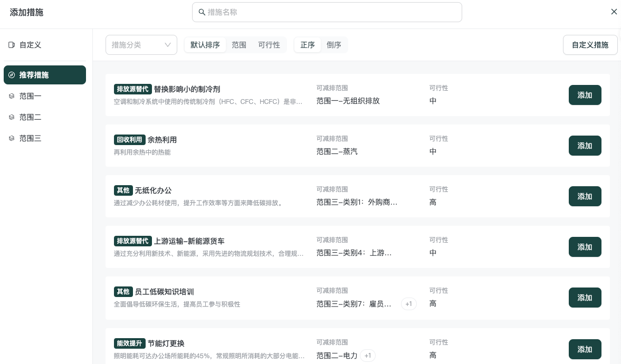Click the 自定义 sidebar icon
This screenshot has width=621, height=364.
click(x=12, y=45)
